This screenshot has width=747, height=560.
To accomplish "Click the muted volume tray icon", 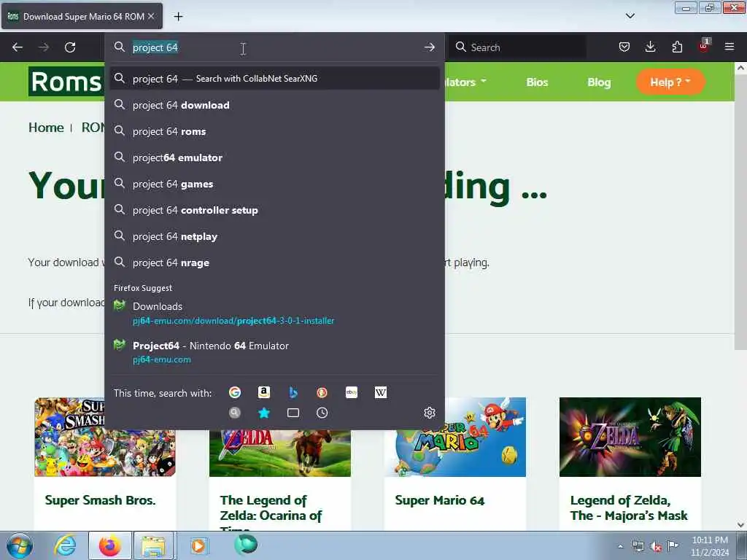I will [x=656, y=546].
